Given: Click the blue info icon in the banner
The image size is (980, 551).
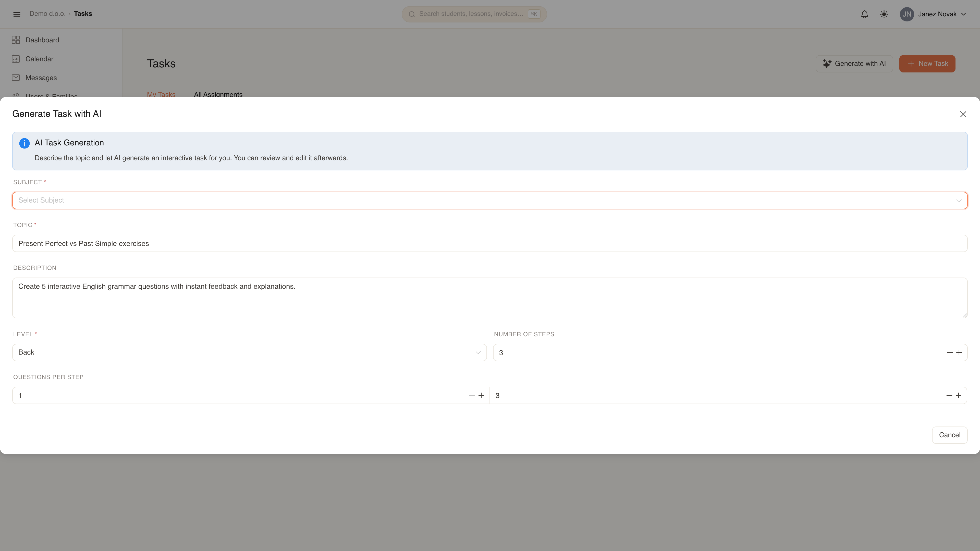Looking at the screenshot, I should (x=24, y=143).
